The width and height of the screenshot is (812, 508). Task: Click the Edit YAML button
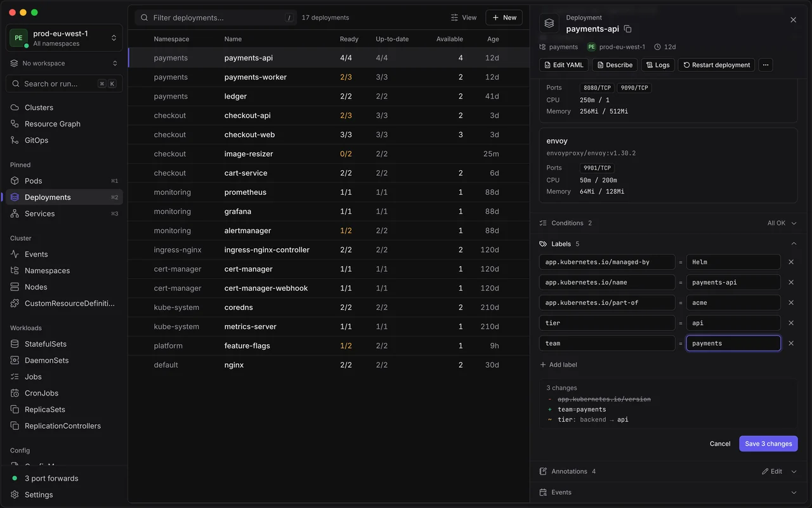pos(564,65)
